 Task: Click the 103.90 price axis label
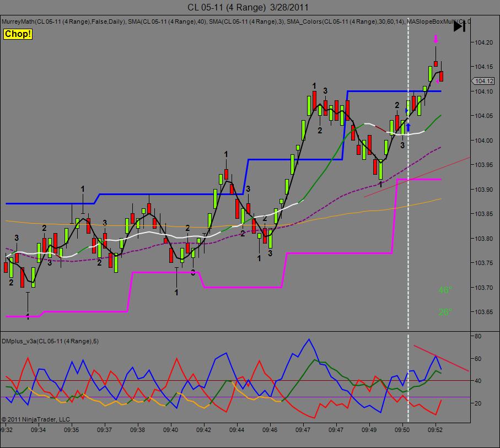coord(483,190)
